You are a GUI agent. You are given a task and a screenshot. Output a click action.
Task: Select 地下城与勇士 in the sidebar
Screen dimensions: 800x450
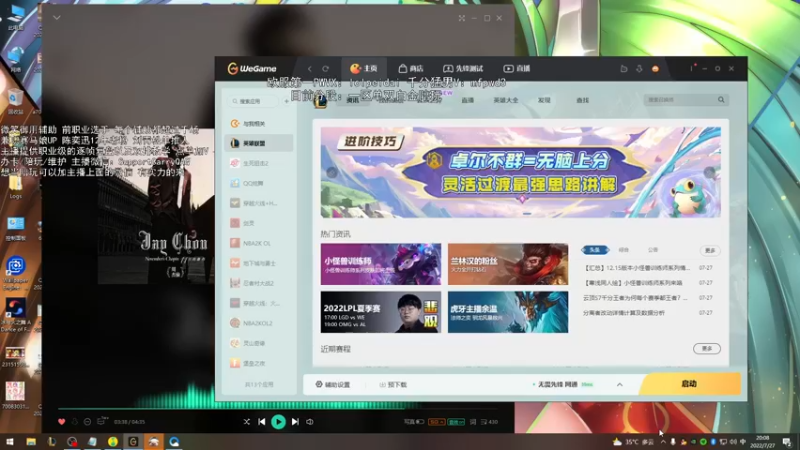259,263
